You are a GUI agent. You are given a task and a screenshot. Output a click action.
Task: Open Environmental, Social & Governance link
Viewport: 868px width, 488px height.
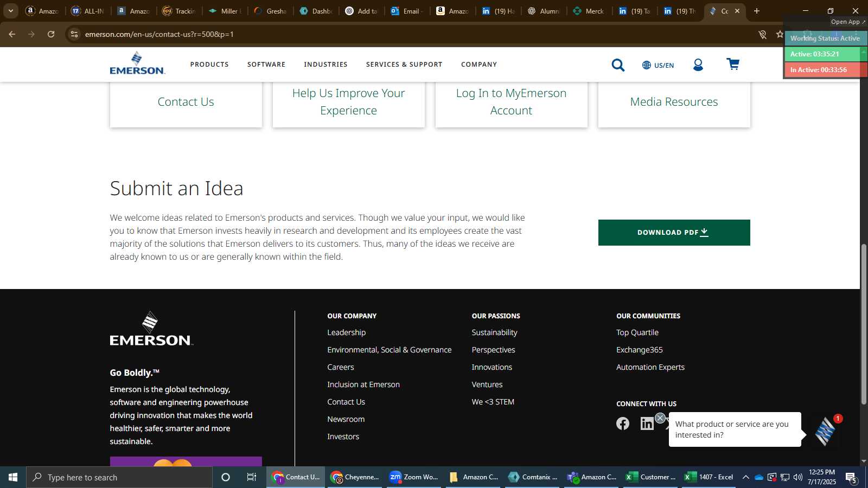(389, 350)
